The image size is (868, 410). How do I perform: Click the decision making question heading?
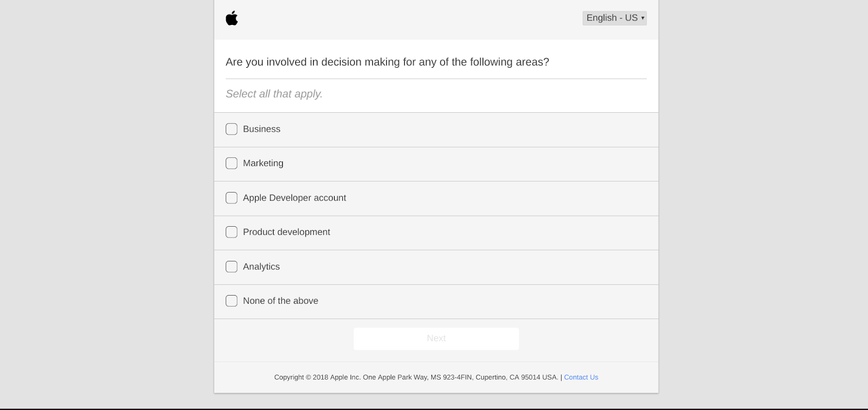click(x=387, y=62)
